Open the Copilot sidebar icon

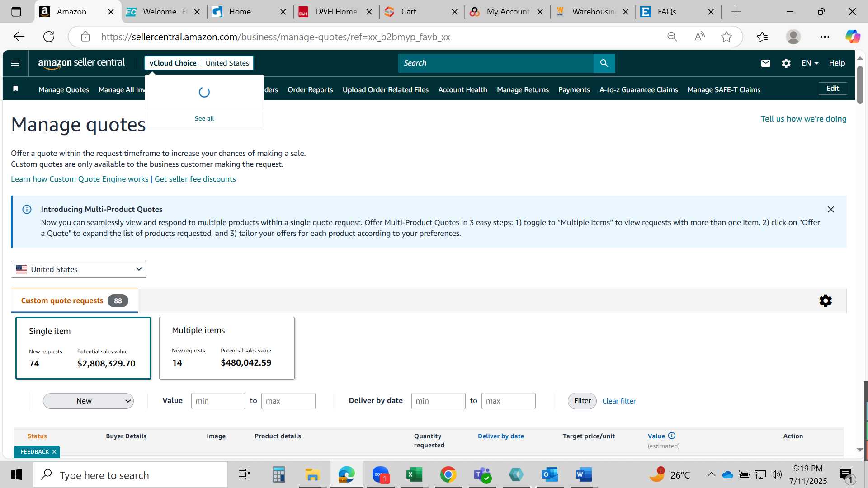coord(853,37)
